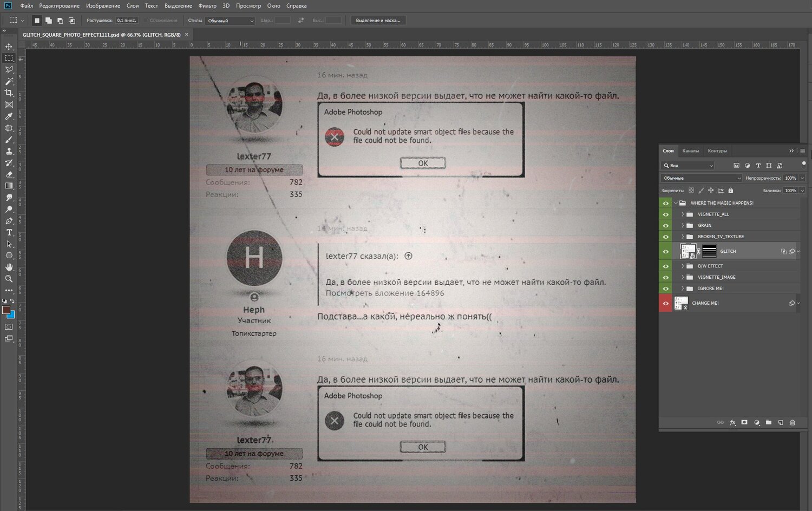Hide the VIGNETTE_ALL group

pos(666,214)
